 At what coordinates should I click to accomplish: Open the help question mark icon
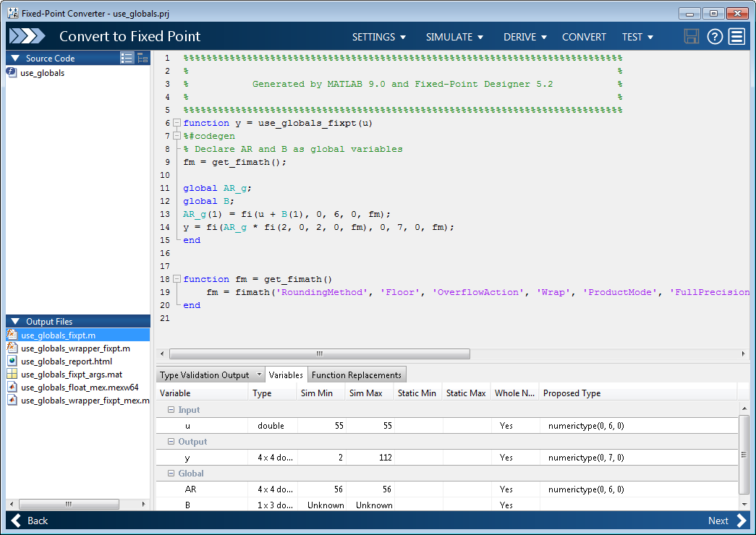(x=715, y=37)
